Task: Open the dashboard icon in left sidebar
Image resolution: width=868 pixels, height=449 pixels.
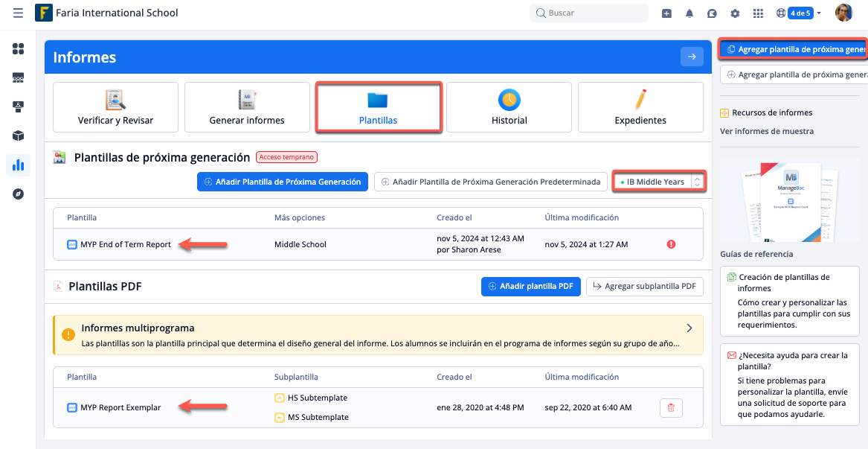Action: 19,49
